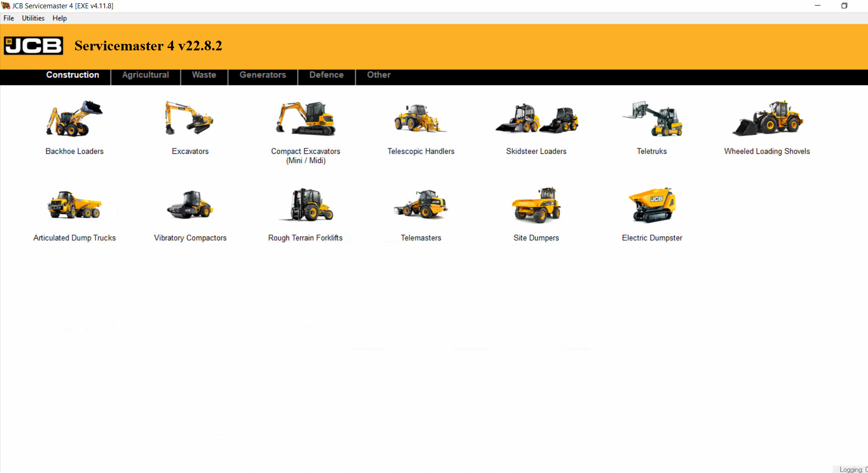Click the Vibratory Compactors label
Viewport: 868px width, 473px height.
coord(190,237)
